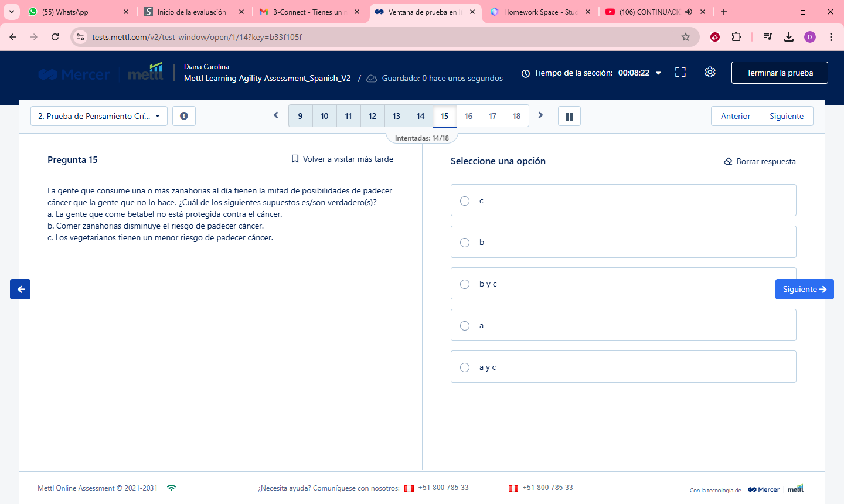Click Volver a visitar más tarde
Screen dimensions: 844x504
pyautogui.click(x=342, y=159)
